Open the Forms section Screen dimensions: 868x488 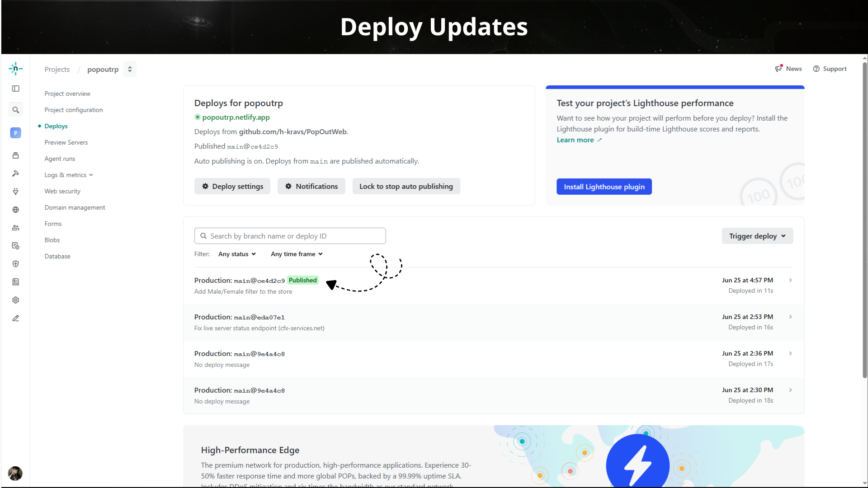53,224
